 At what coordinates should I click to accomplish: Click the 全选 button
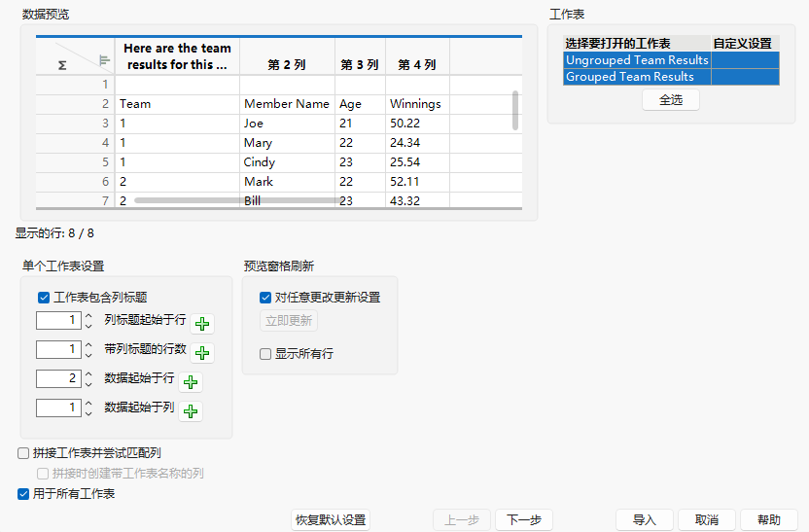click(x=671, y=99)
